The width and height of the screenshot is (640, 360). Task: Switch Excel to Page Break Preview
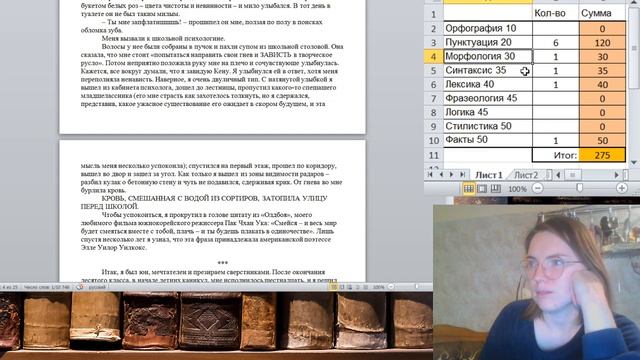point(496,189)
